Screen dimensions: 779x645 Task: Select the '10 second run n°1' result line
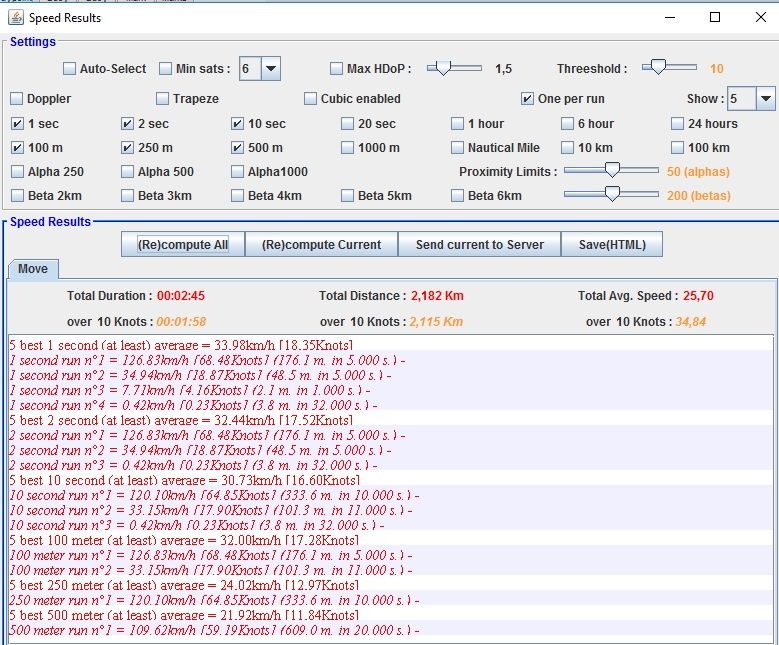[x=390, y=495]
